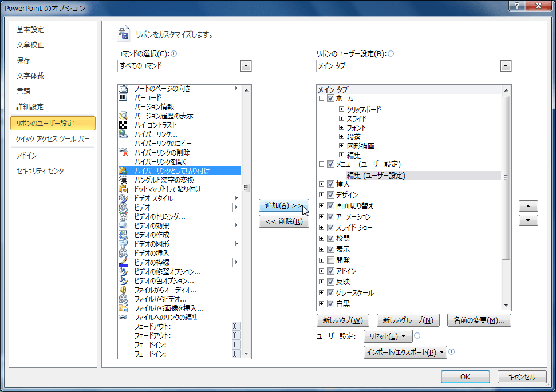Image resolution: width=556 pixels, height=392 pixels.
Task: Expand the 挿入 tab node
Action: coord(321,184)
